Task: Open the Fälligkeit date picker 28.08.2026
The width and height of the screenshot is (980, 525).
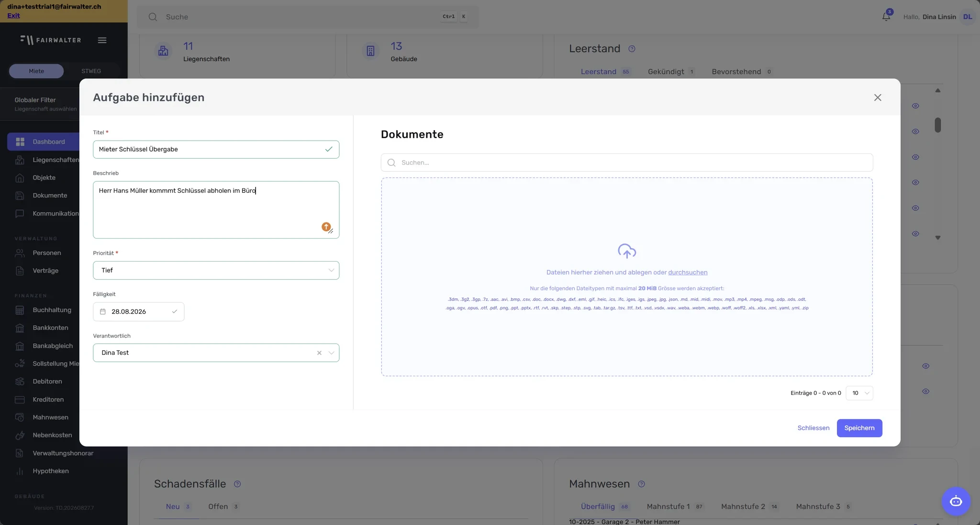Action: 138,312
